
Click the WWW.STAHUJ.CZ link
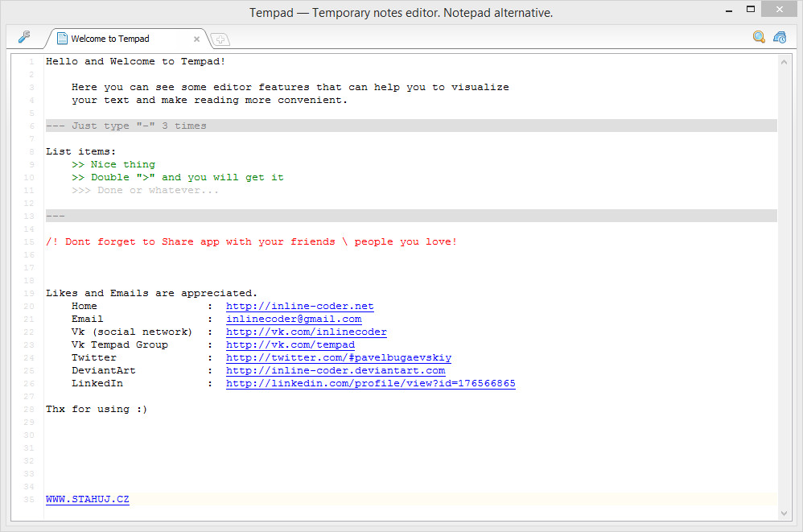click(x=88, y=499)
